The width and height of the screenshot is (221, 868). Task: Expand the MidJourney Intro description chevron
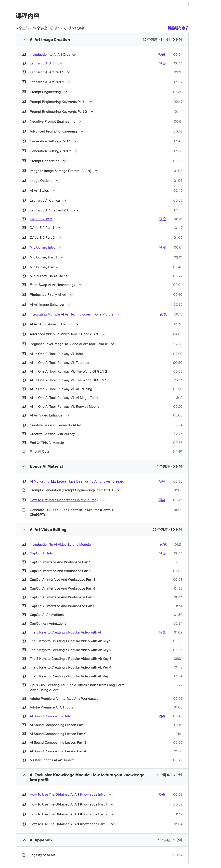60,247
